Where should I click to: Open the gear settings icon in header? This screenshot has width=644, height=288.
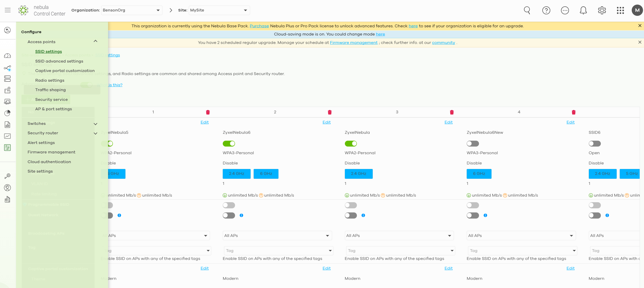602,10
